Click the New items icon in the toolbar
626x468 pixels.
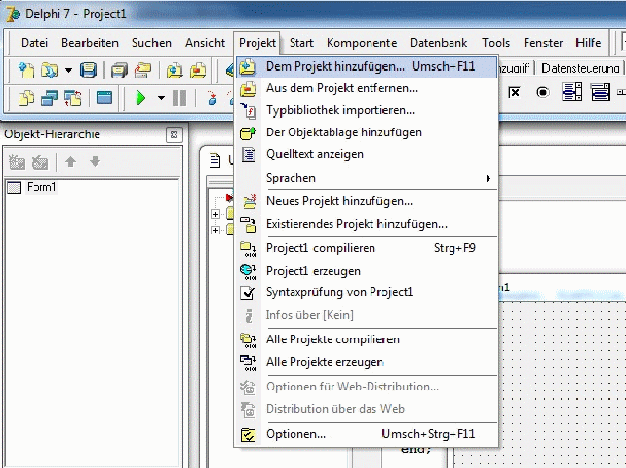[27, 70]
